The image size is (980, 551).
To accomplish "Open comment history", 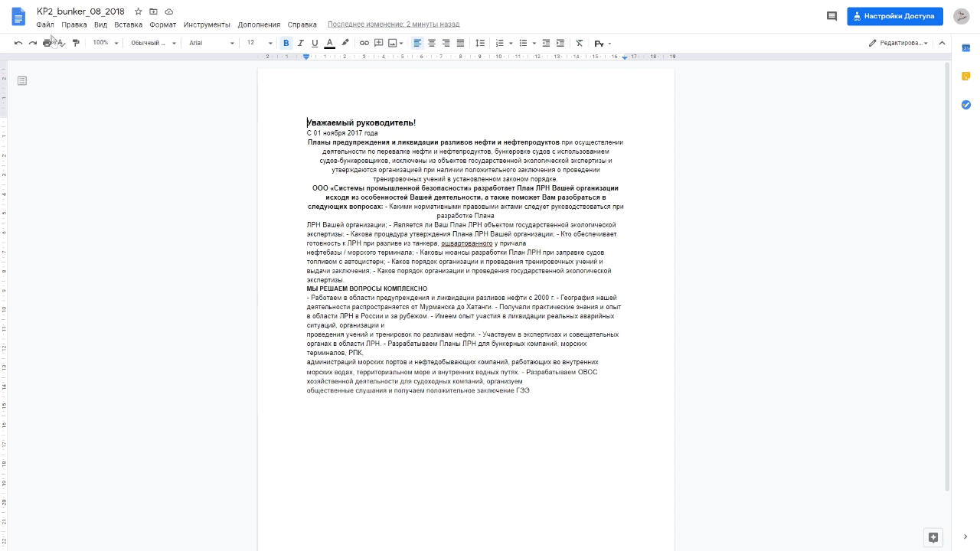I will [x=831, y=16].
